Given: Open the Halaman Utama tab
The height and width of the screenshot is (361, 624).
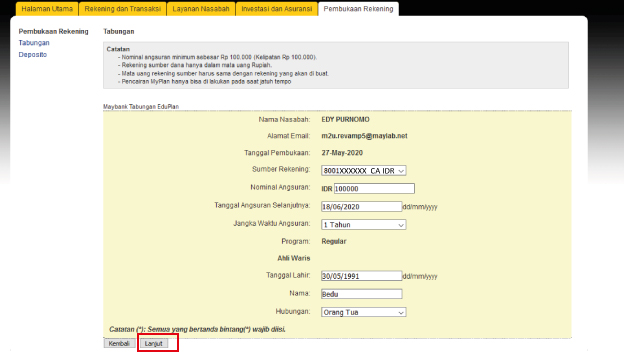Looking at the screenshot, I should point(47,9).
